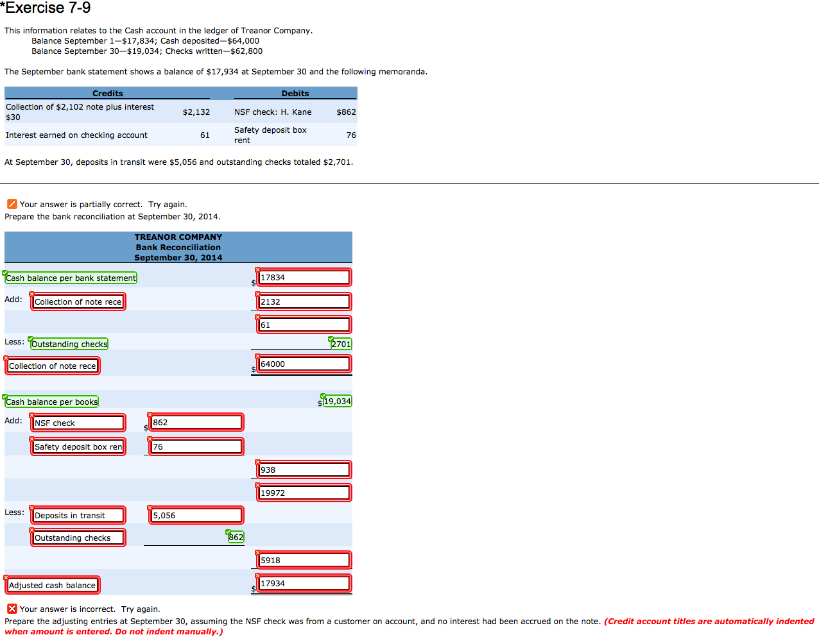Edit the bank statement amount field showing 17834
The width and height of the screenshot is (819, 644).
(304, 277)
